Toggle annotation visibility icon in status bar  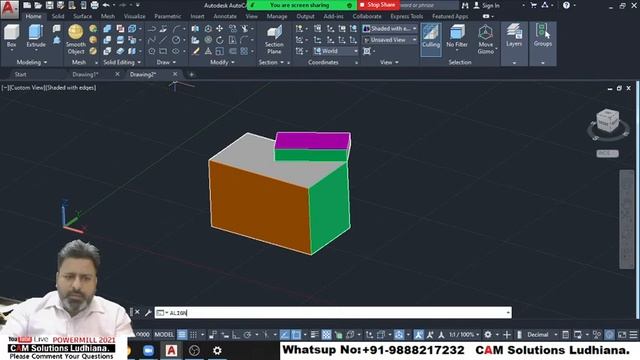[418, 335]
